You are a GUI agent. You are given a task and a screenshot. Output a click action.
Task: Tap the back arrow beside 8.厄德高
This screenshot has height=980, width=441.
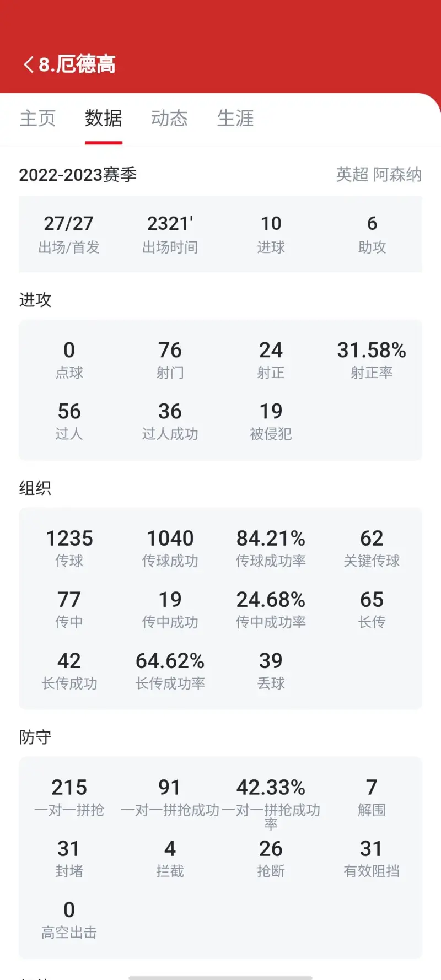[29, 64]
